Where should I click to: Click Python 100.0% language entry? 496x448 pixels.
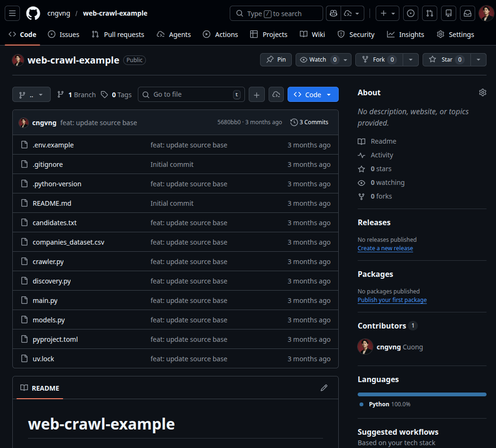(x=385, y=404)
